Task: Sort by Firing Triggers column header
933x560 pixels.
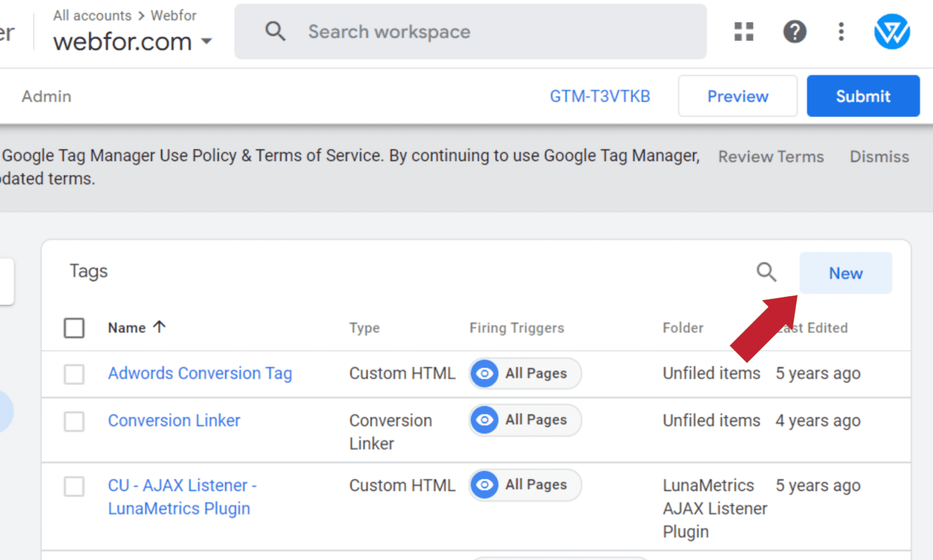Action: (516, 328)
